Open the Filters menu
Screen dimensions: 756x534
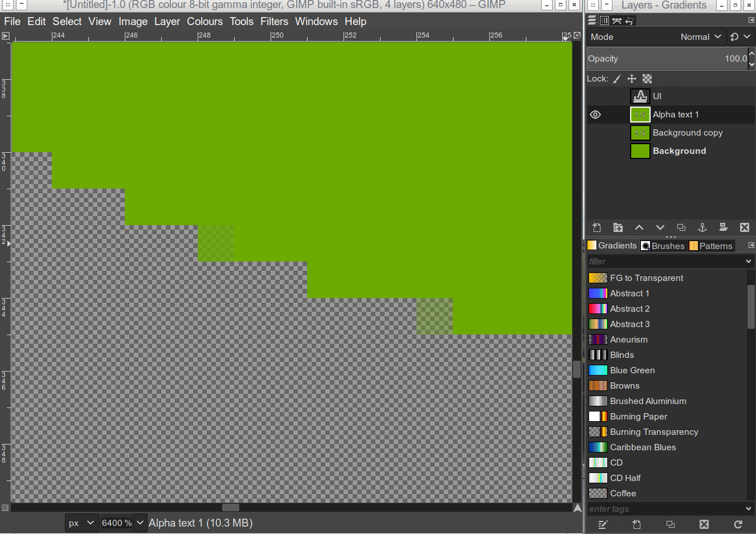pos(274,22)
